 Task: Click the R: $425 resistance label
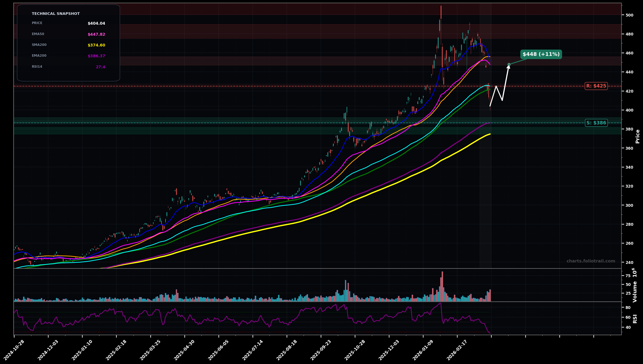(x=596, y=86)
